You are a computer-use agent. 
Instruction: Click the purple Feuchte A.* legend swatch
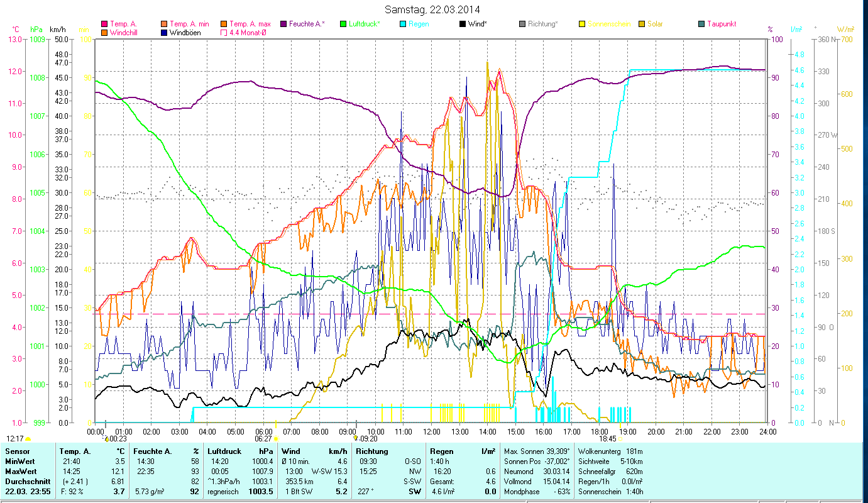pos(283,25)
